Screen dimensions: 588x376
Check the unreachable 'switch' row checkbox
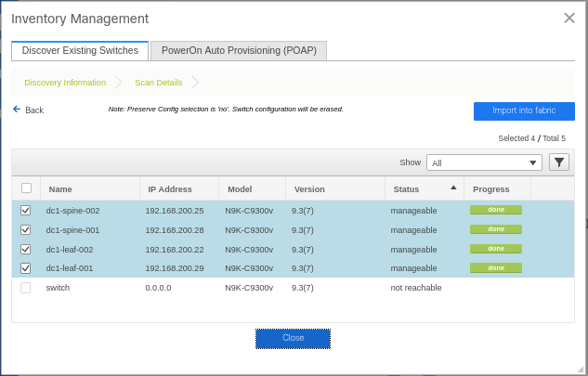[25, 288]
